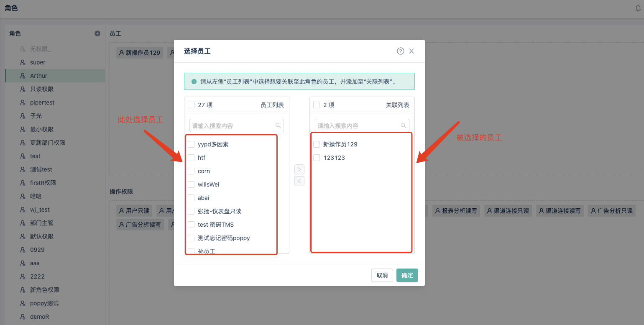644x325 pixels.
Task: Select the Arthur role in sidebar
Action: tap(55, 76)
